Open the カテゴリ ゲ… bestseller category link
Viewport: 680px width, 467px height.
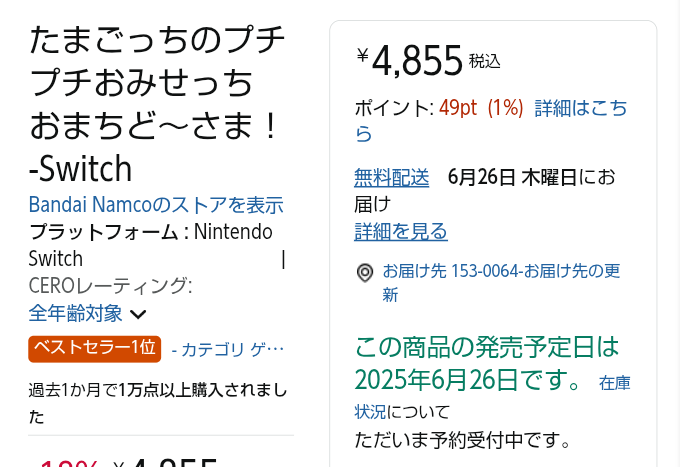[x=228, y=349]
